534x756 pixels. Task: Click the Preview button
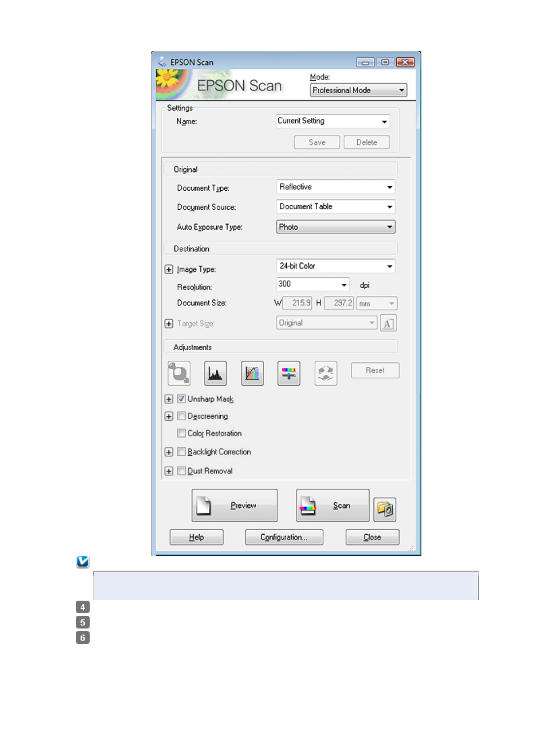point(234,505)
